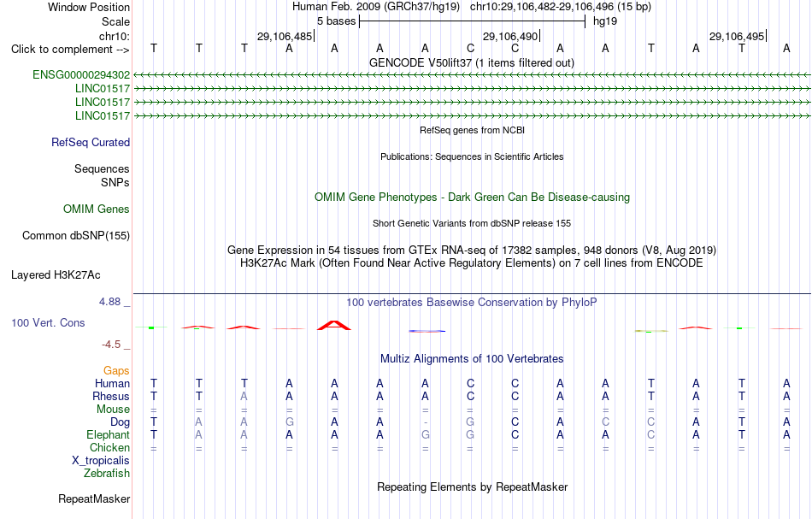Click the 'GENCODE V50lift37 (1 items filtered out)' title

(x=472, y=62)
